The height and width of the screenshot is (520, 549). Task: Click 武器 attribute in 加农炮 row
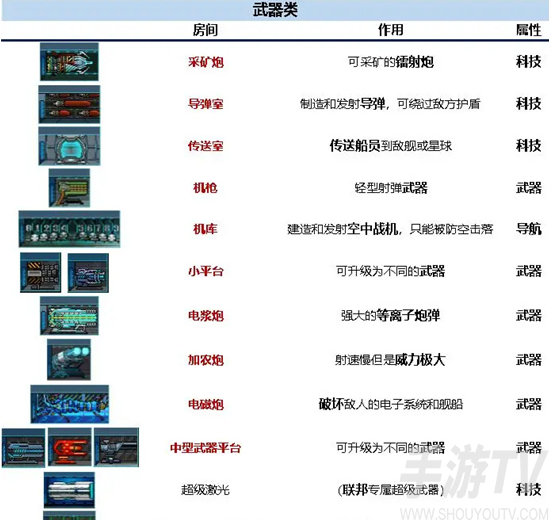tap(529, 360)
